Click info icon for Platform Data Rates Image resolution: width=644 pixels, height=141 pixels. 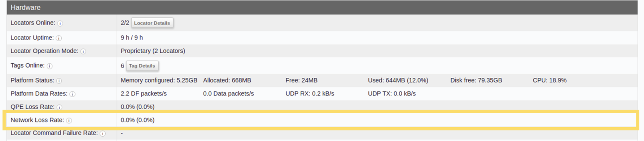(x=73, y=94)
